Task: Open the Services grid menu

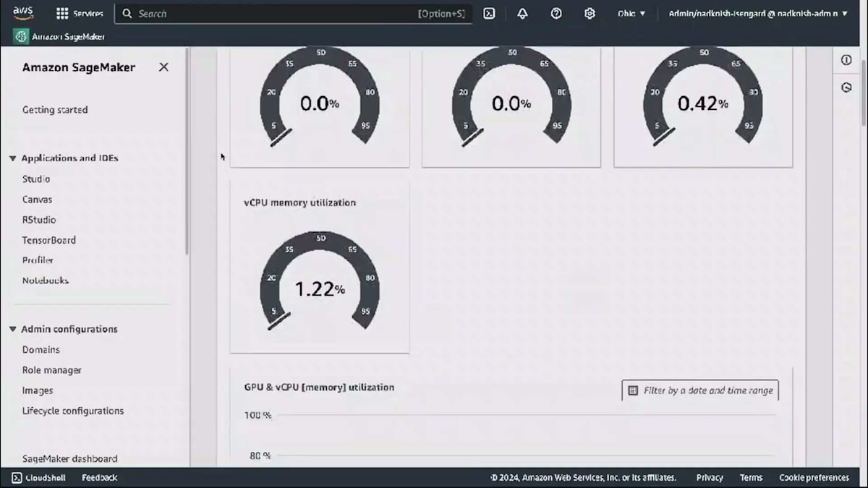Action: click(x=80, y=14)
